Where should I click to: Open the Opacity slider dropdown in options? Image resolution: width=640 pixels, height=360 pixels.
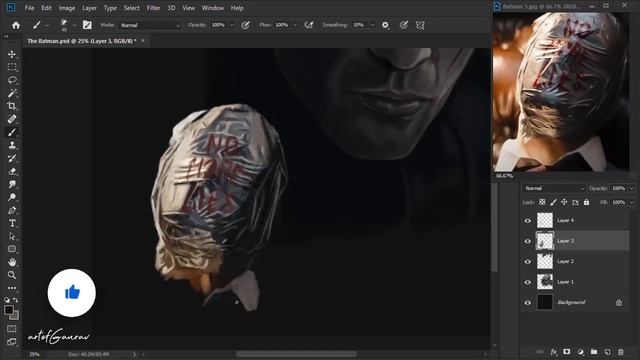click(x=231, y=25)
